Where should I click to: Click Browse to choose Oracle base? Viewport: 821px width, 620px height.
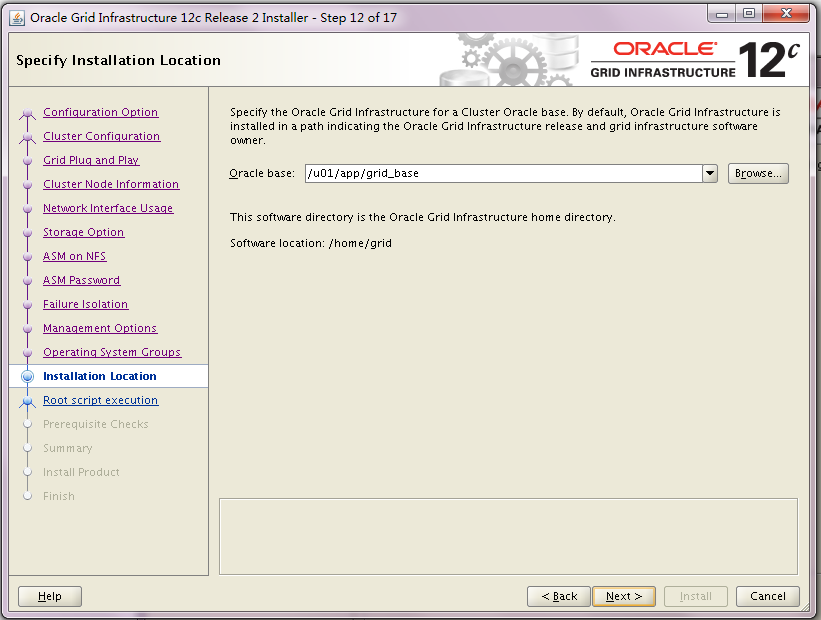tap(758, 173)
